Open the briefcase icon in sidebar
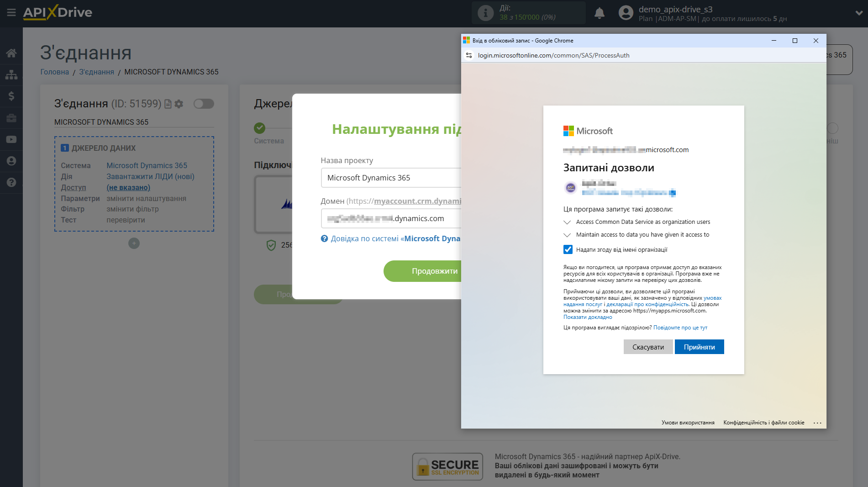Viewport: 868px width, 487px height. coord(11,118)
